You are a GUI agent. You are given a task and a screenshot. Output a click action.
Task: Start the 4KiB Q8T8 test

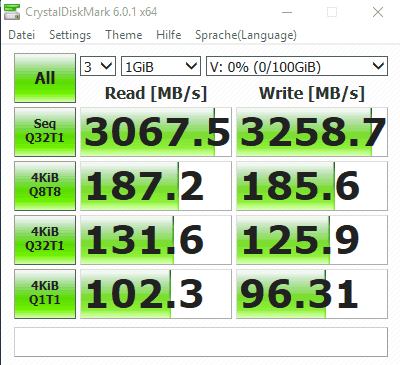click(45, 186)
